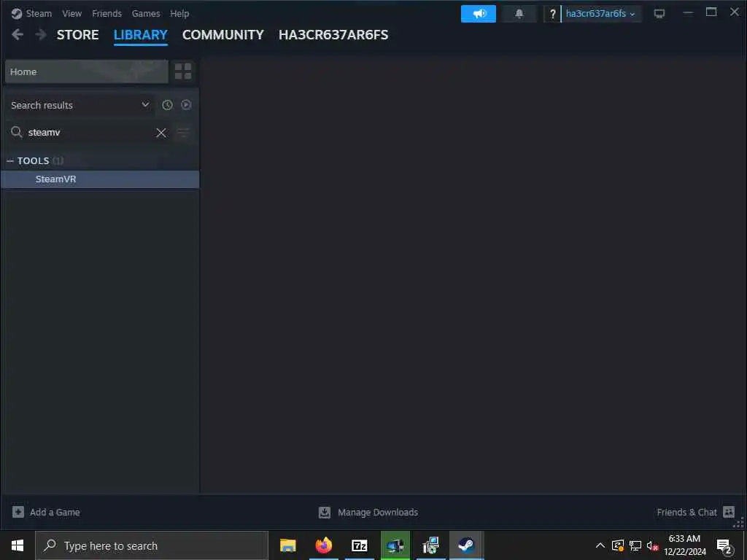Enter Big Picture mode via monitor icon
This screenshot has height=560, width=747.
pyautogui.click(x=659, y=14)
